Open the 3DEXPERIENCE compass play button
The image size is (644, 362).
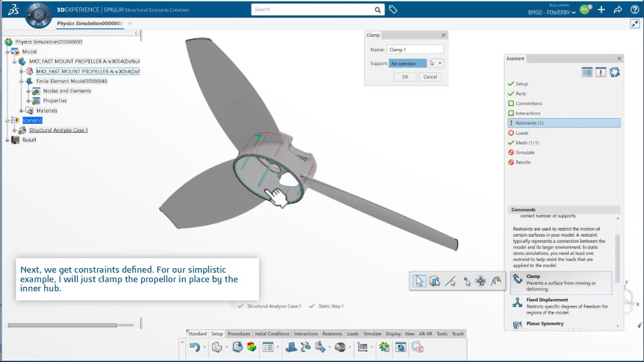(x=39, y=15)
